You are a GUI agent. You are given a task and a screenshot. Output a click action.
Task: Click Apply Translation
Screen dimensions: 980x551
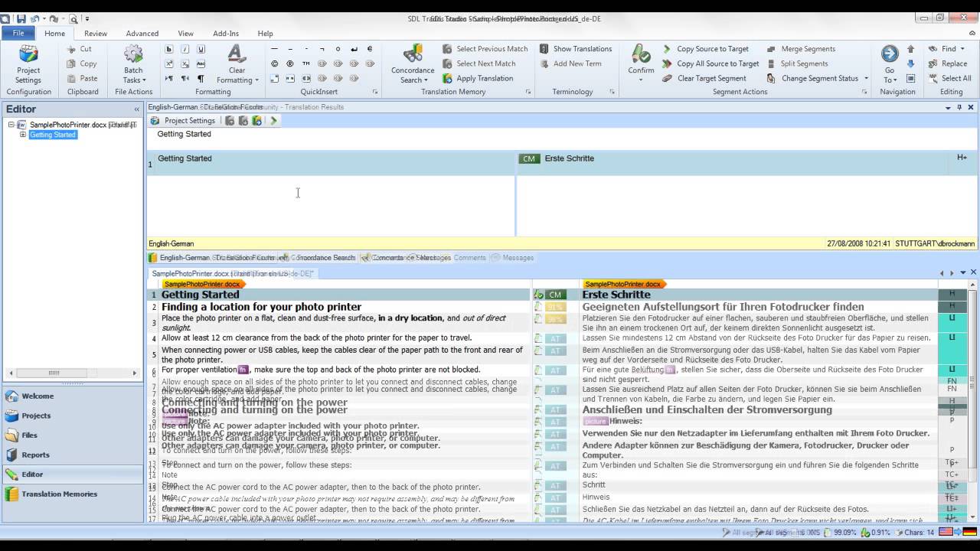[477, 78]
